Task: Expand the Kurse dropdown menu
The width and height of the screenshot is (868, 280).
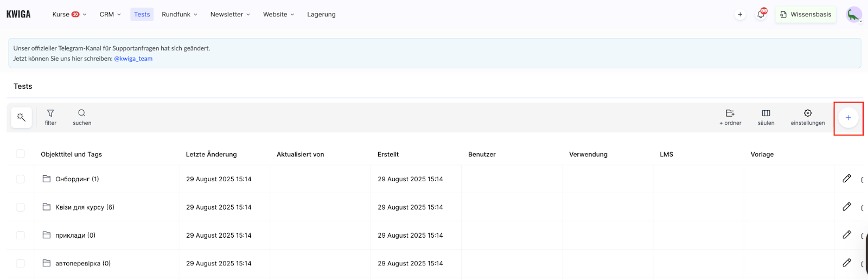Action: point(69,15)
